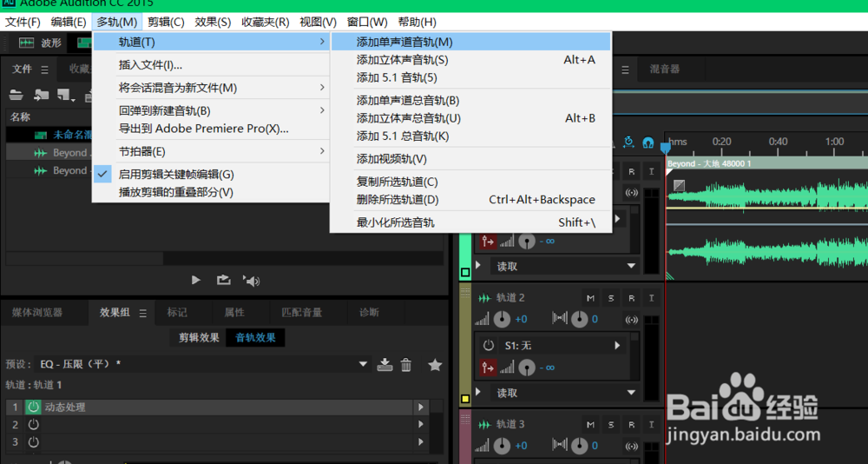868x464 pixels.
Task: Toggle S1 send power on 轨道 2
Action: pyautogui.click(x=488, y=345)
